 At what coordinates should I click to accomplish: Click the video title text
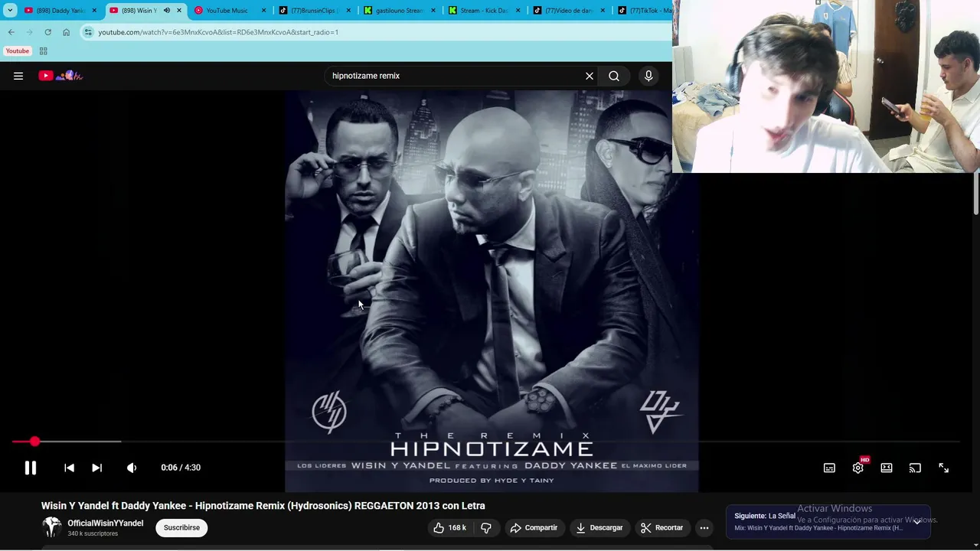click(x=263, y=506)
